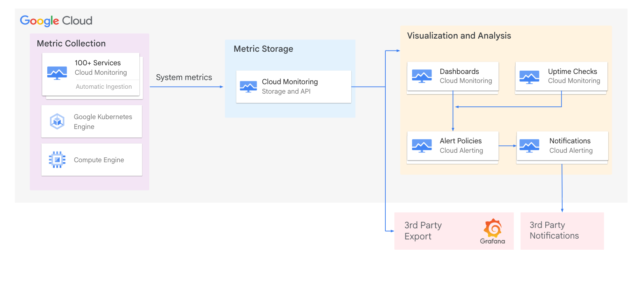Click the Google Kubernetes Engine label

[x=103, y=122]
